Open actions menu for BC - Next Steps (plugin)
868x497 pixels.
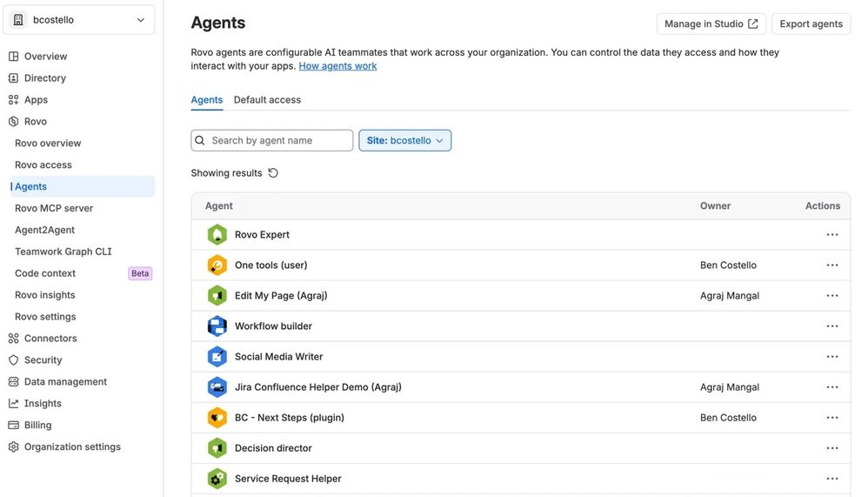(832, 417)
